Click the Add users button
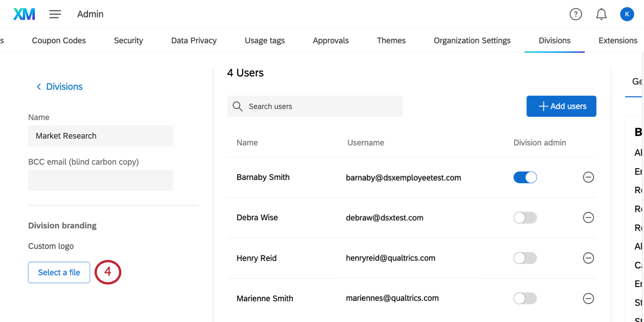Screen dimensions: 644x322 pos(561,106)
